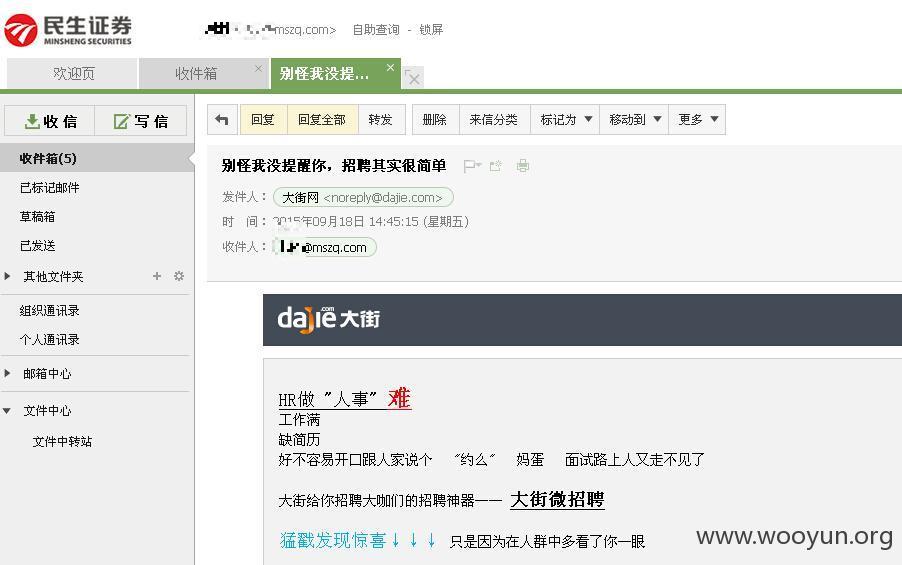Click the 民生证券 logo

point(68,30)
